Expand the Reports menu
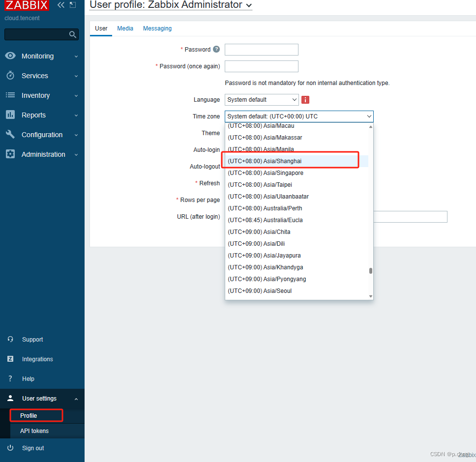476x462 pixels. tap(76, 115)
